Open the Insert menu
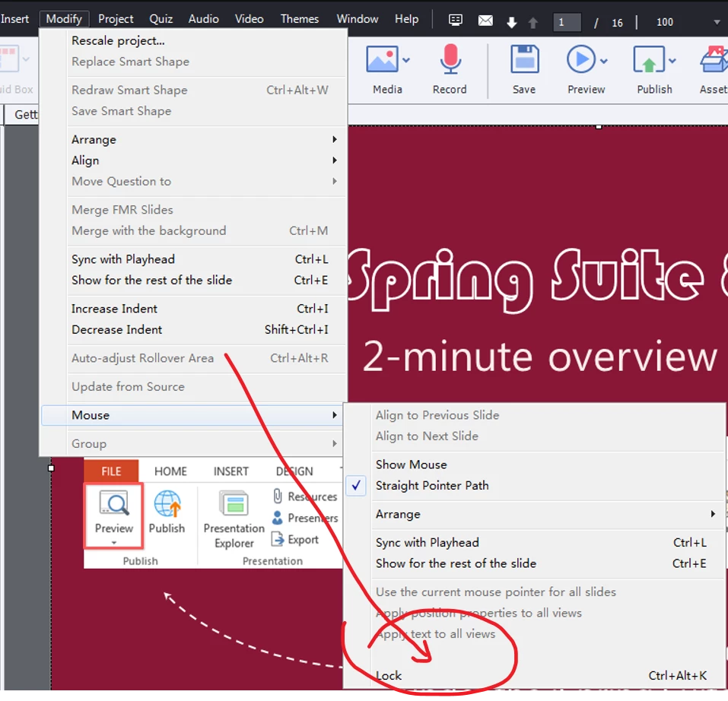This screenshot has width=728, height=701. [x=14, y=19]
